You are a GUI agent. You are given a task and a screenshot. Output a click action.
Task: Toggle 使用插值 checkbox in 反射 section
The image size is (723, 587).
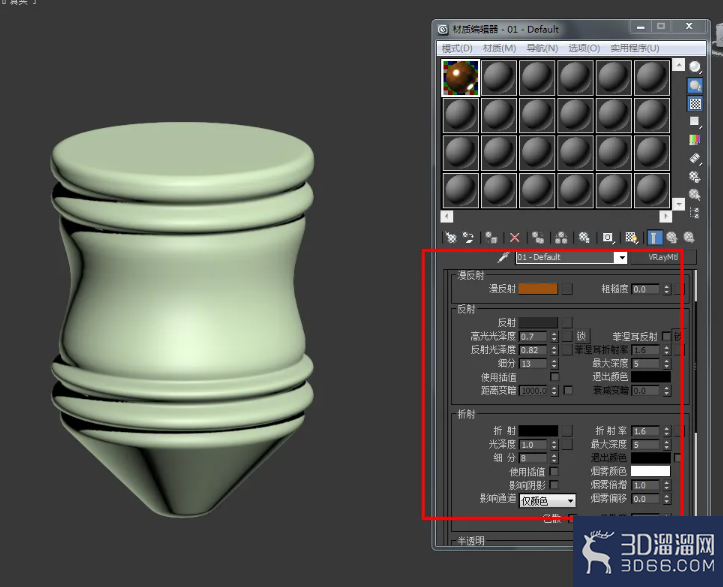pos(554,377)
